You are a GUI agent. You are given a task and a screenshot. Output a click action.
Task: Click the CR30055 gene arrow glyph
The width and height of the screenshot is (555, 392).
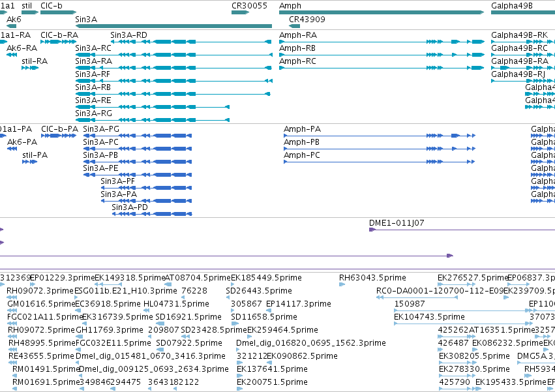(x=241, y=12)
